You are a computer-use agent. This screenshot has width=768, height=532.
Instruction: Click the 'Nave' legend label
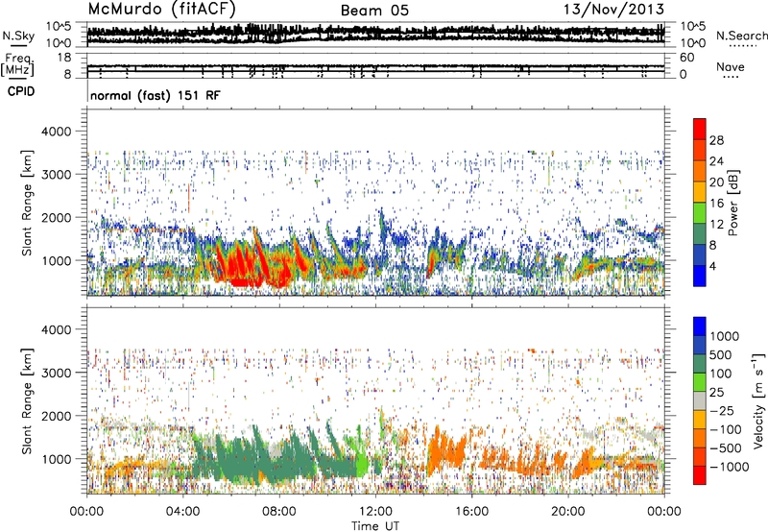[x=731, y=66]
